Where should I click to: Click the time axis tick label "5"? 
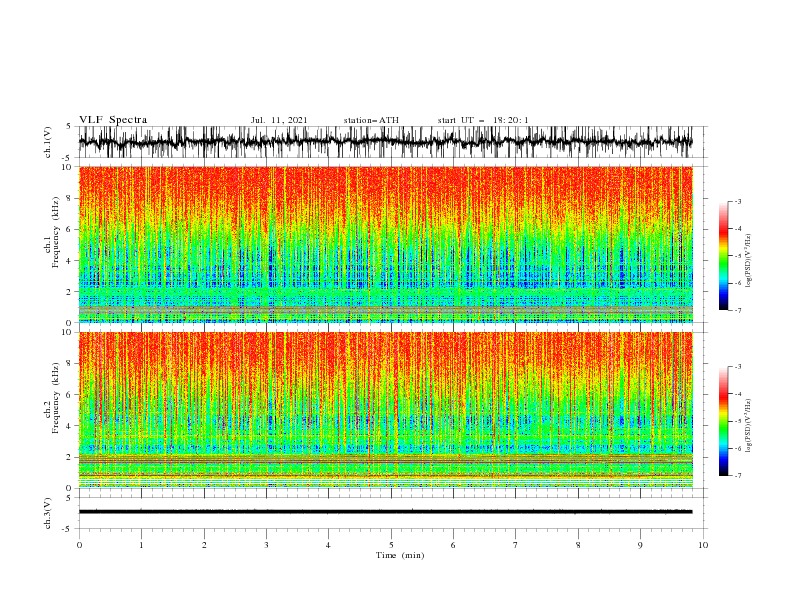391,545
